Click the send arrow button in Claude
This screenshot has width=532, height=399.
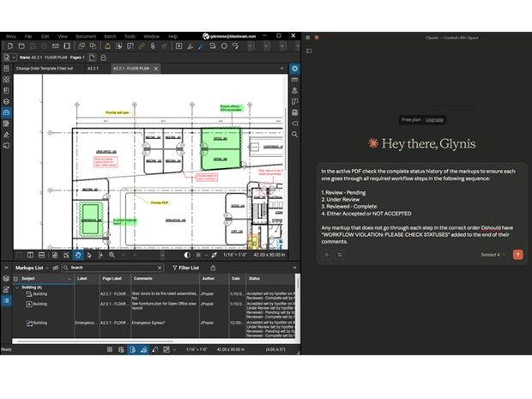click(x=517, y=255)
